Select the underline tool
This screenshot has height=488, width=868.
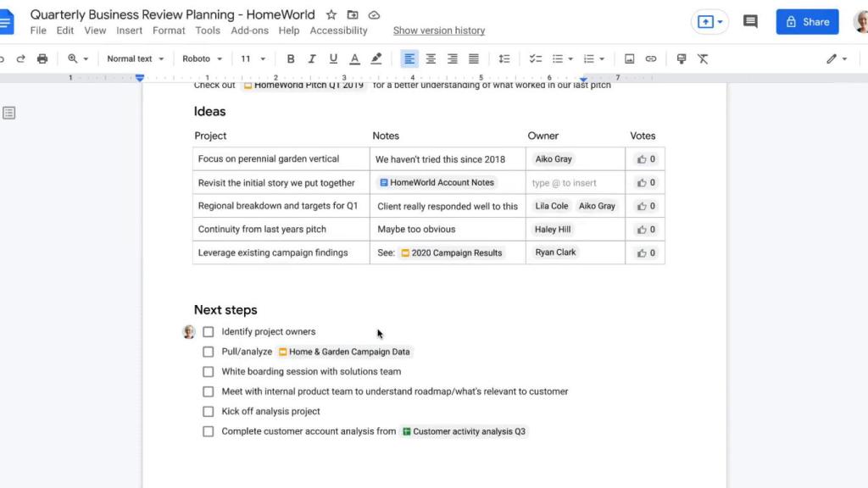[x=331, y=58]
